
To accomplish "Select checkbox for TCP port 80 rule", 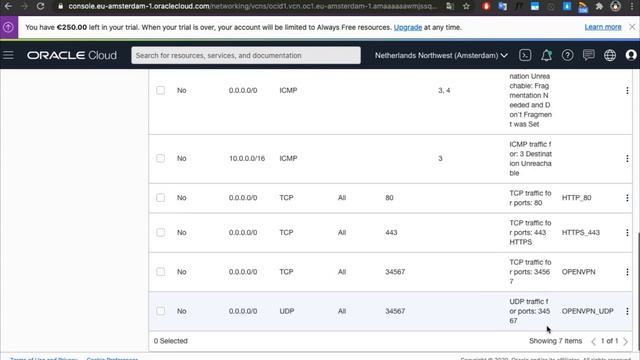I will tap(160, 198).
